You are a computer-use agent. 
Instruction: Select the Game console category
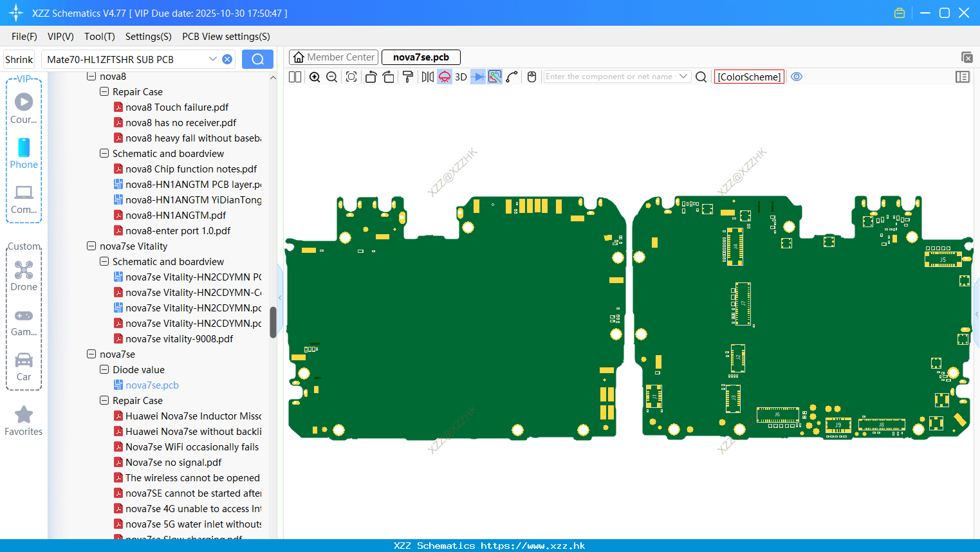(24, 322)
